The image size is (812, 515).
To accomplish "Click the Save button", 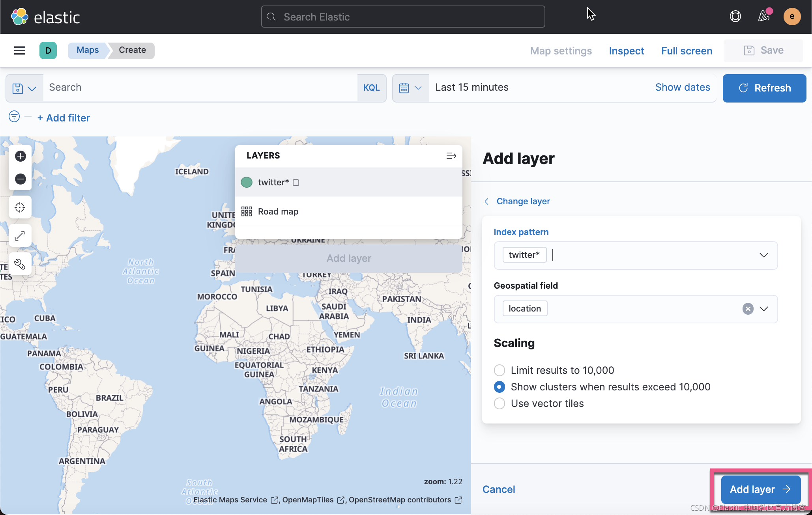I will 763,50.
